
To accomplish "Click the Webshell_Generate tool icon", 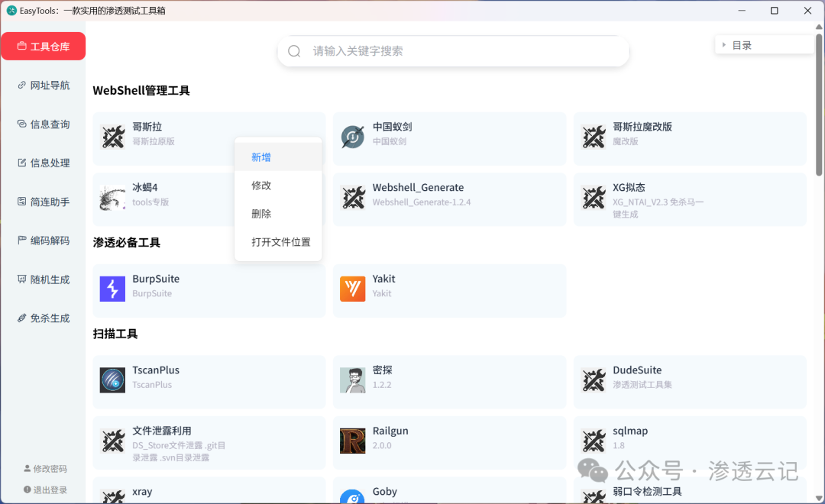I will [x=352, y=198].
